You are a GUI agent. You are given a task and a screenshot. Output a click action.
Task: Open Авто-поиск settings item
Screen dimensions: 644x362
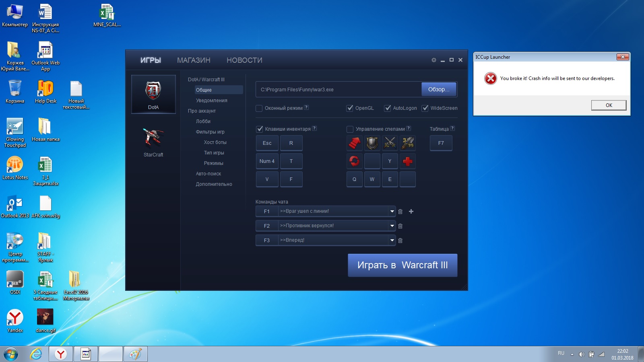coord(208,174)
